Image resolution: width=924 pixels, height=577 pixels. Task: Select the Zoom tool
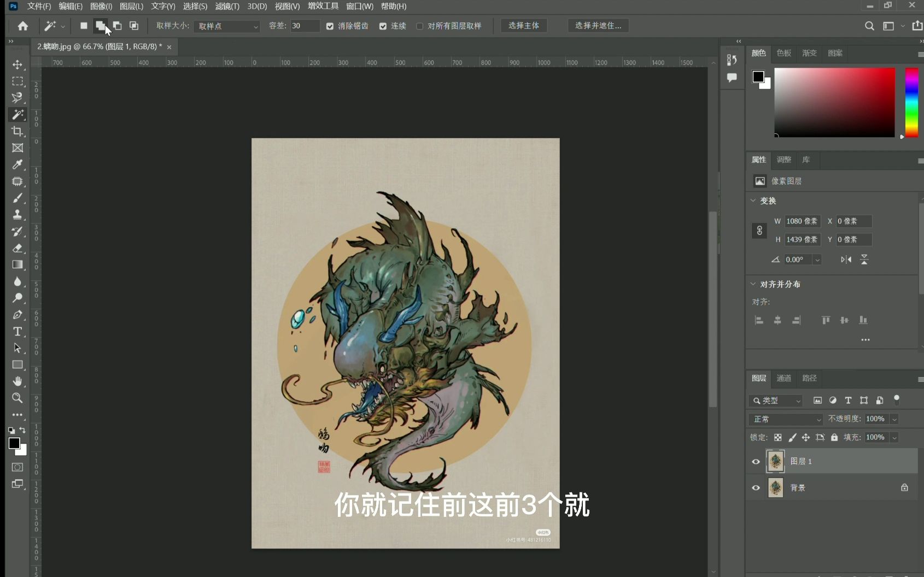tap(17, 398)
